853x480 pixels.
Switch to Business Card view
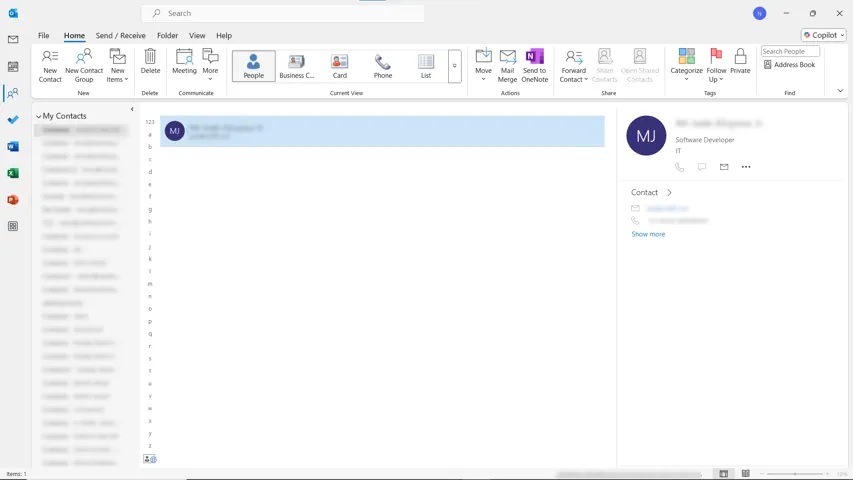[x=296, y=66]
